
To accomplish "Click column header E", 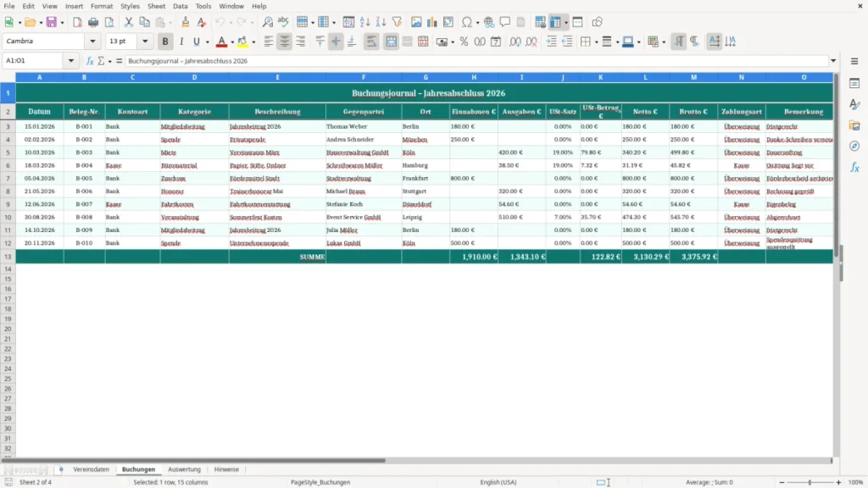I will tap(277, 77).
